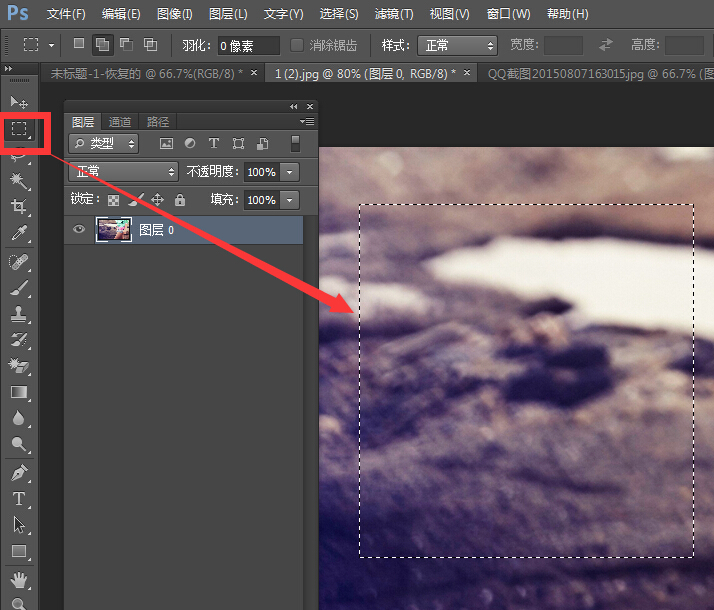Screen dimensions: 714x610
Task: Click the Add to Selection mode icon
Action: coord(102,45)
